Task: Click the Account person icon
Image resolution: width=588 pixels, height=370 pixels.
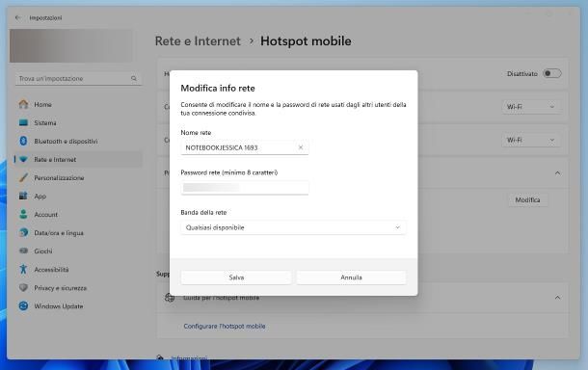Action: [24, 215]
